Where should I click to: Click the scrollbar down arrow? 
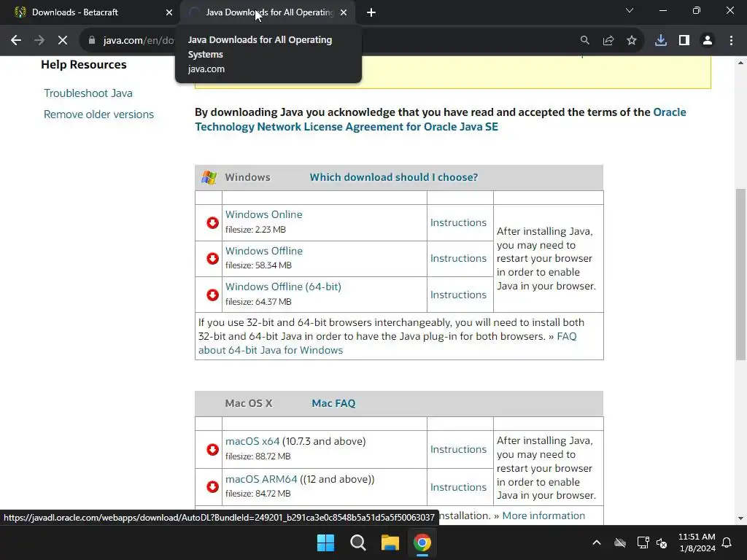click(x=740, y=518)
